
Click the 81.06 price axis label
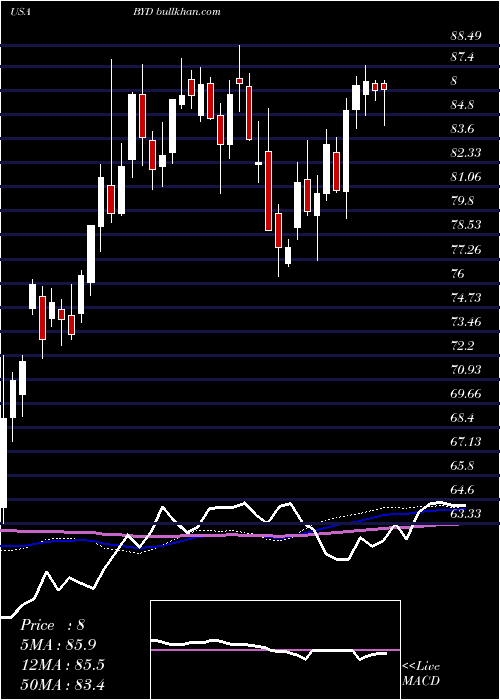[466, 177]
